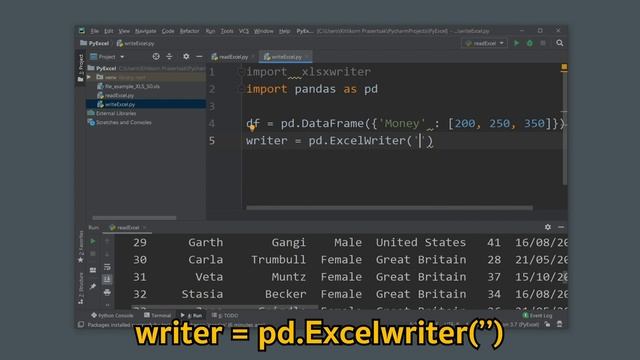This screenshot has width=640, height=360.
Task: Click down-arrow icon in Run console
Action: pos(107,254)
